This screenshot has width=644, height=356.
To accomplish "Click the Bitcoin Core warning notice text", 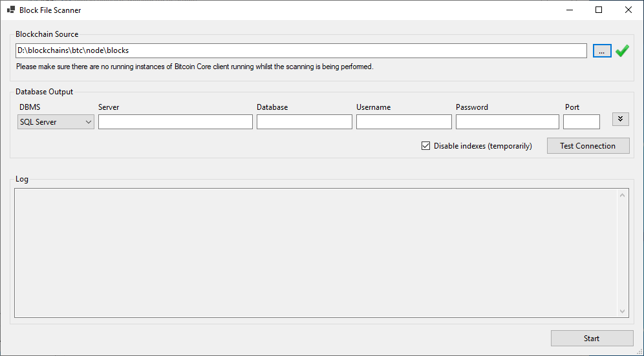I will pos(195,67).
